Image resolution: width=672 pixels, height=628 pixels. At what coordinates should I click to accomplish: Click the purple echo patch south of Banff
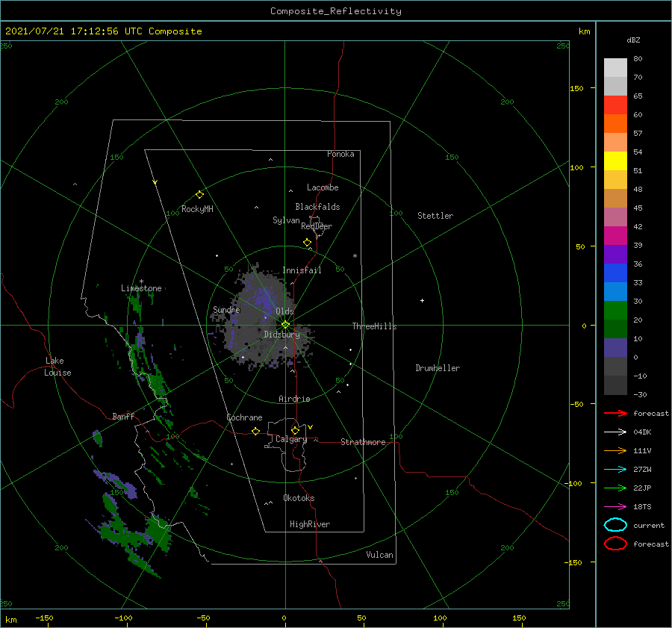(x=116, y=483)
